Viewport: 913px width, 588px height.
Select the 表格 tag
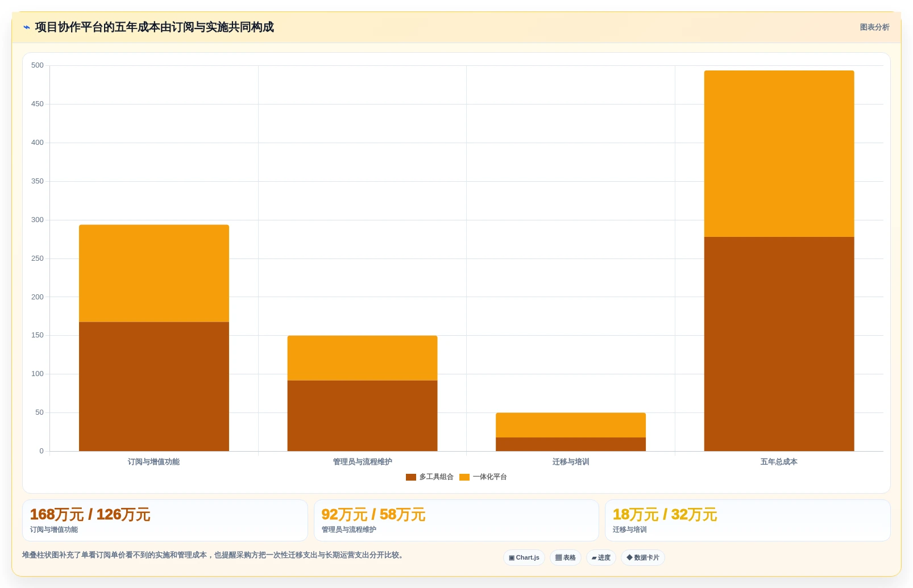[x=566, y=558]
